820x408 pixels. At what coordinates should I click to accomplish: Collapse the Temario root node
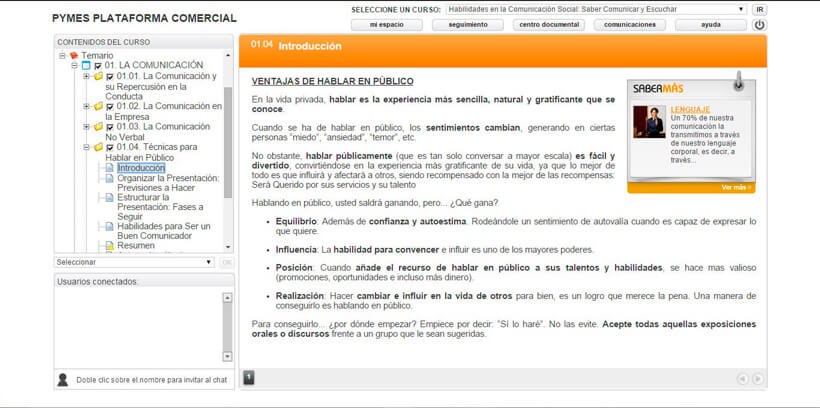tap(62, 55)
